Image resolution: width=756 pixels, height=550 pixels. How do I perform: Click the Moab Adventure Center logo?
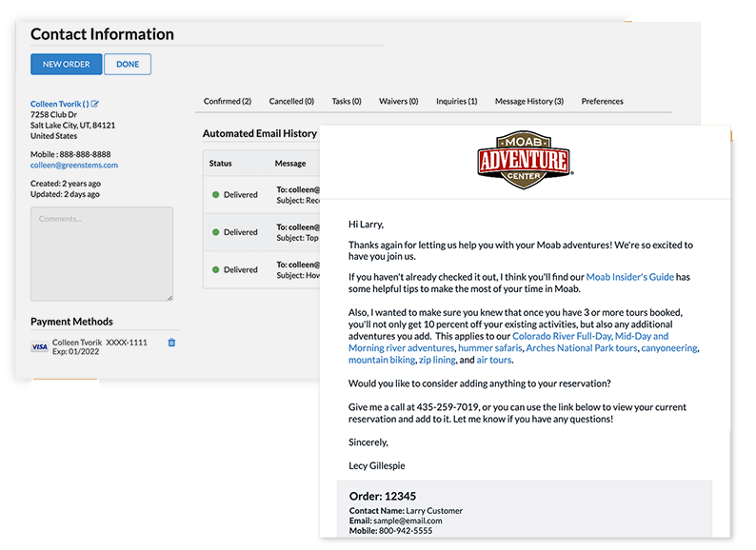pyautogui.click(x=524, y=160)
